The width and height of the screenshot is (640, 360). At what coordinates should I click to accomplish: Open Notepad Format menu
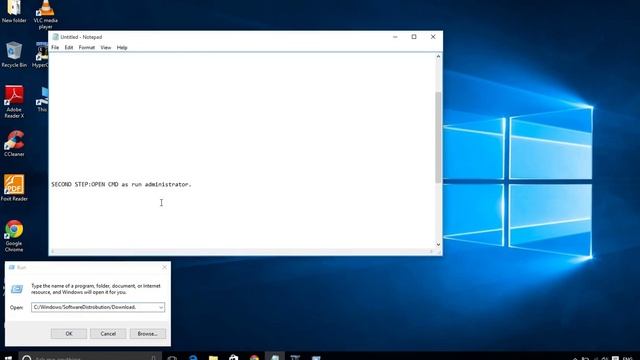click(x=87, y=48)
